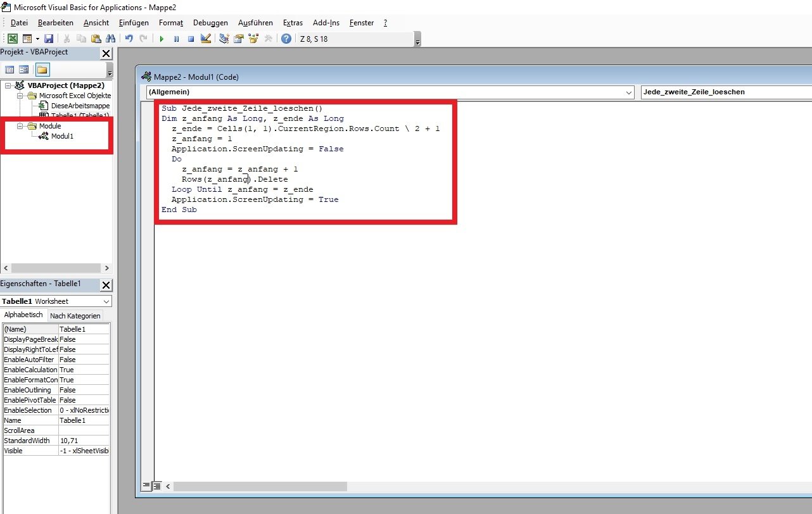Switch to the Alphabetisch tab
The image size is (812, 514).
tap(23, 315)
